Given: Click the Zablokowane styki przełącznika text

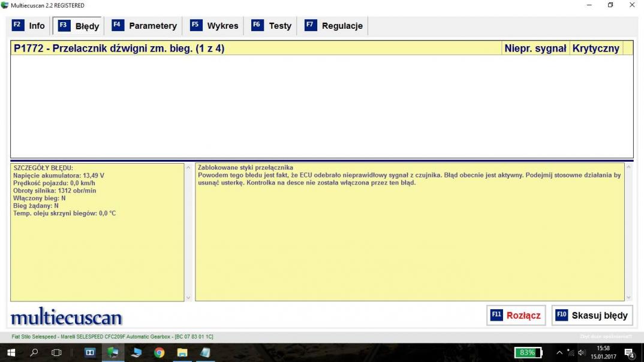Looking at the screenshot, I should point(246,167).
